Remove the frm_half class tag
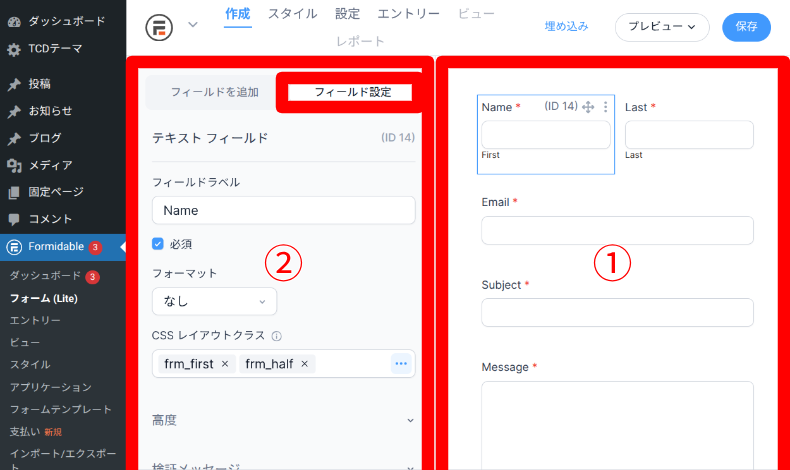 tap(304, 364)
